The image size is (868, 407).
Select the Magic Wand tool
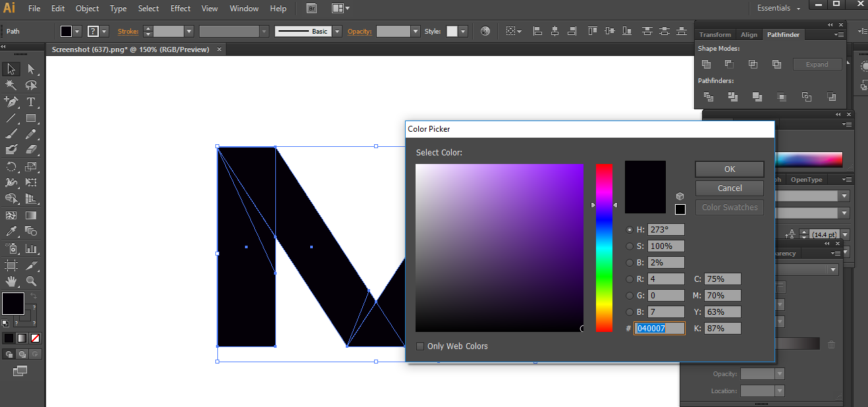tap(11, 84)
